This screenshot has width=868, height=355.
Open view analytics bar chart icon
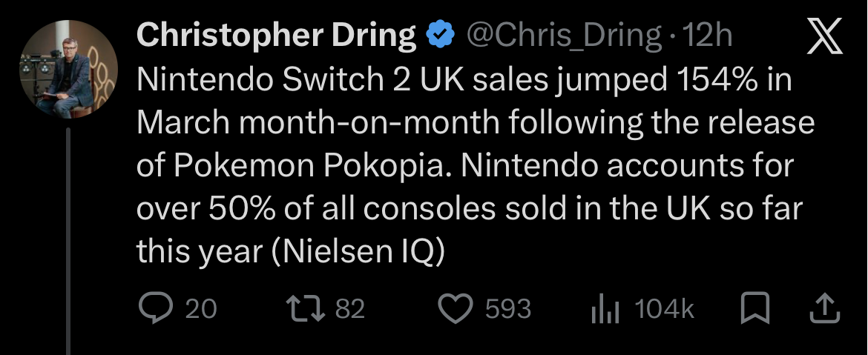(605, 309)
